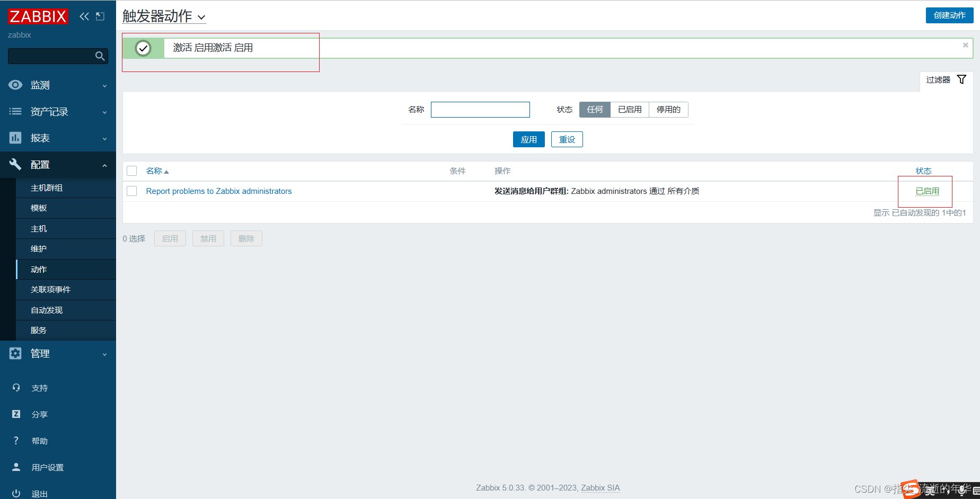
Task: Open 主机 in configuration menu
Action: point(66,229)
